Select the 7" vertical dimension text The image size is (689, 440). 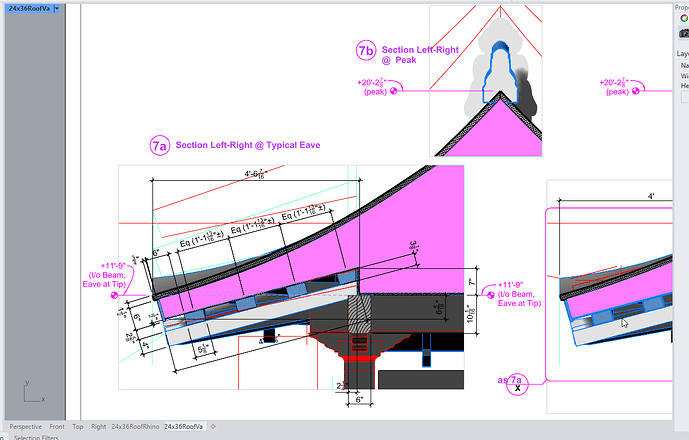pos(471,282)
